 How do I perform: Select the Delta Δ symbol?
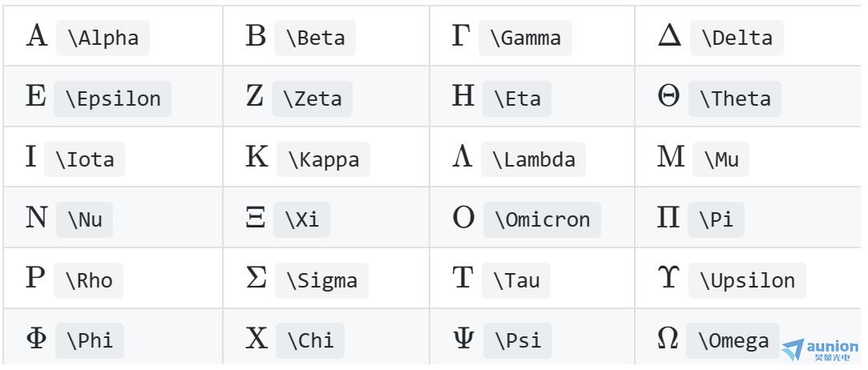tap(669, 36)
